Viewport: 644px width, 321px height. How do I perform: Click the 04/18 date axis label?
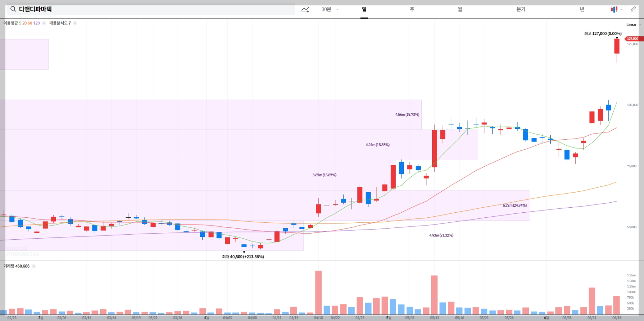click(318, 318)
